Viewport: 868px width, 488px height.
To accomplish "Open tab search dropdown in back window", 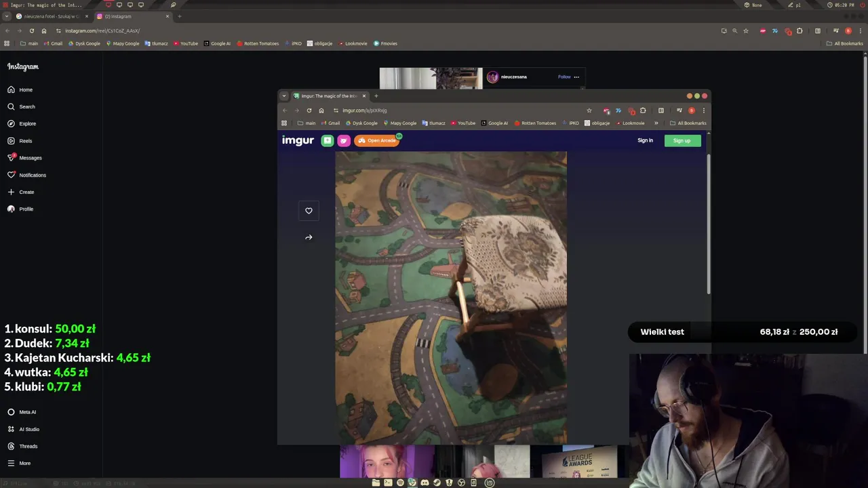I will (x=7, y=16).
